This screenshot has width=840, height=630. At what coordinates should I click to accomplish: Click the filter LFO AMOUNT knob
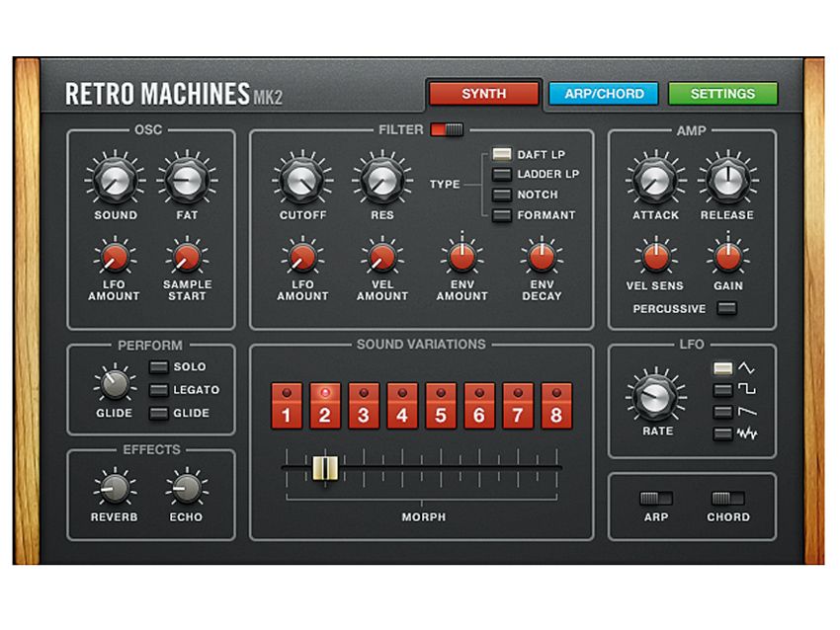click(302, 258)
